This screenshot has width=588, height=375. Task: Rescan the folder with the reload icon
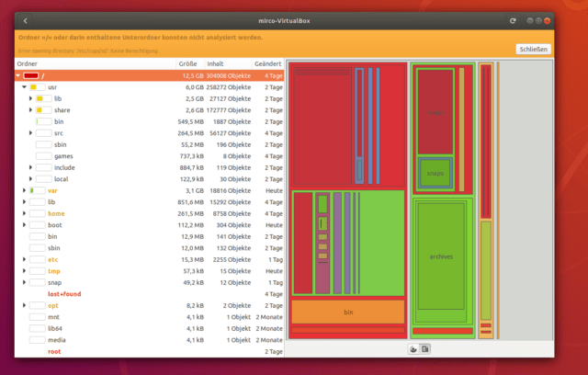pyautogui.click(x=512, y=20)
